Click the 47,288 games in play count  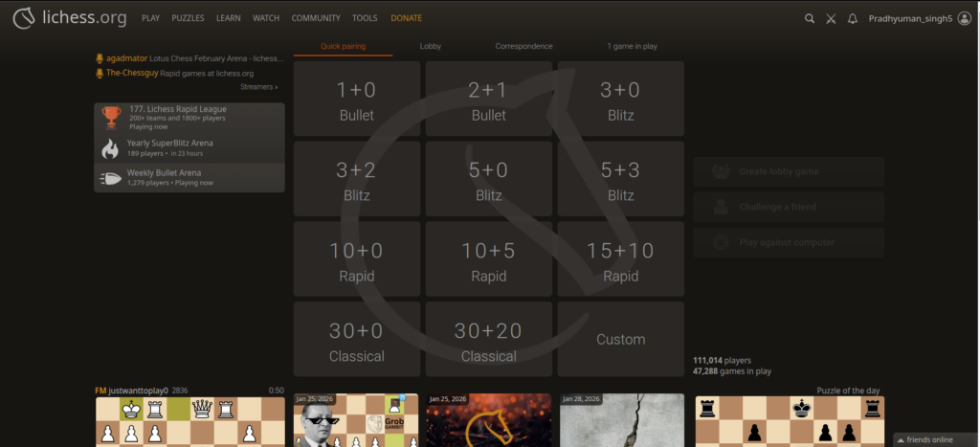(x=732, y=370)
